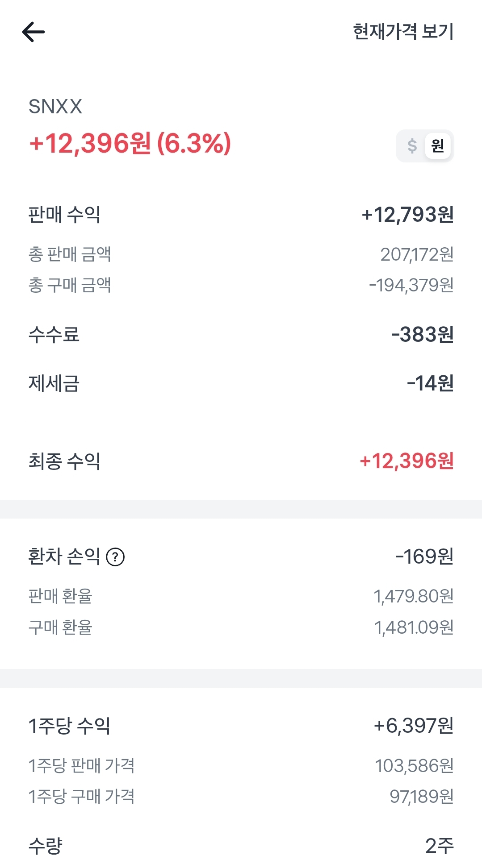Tap the +12,396원 (6.3%) headline profit

pos(130,143)
